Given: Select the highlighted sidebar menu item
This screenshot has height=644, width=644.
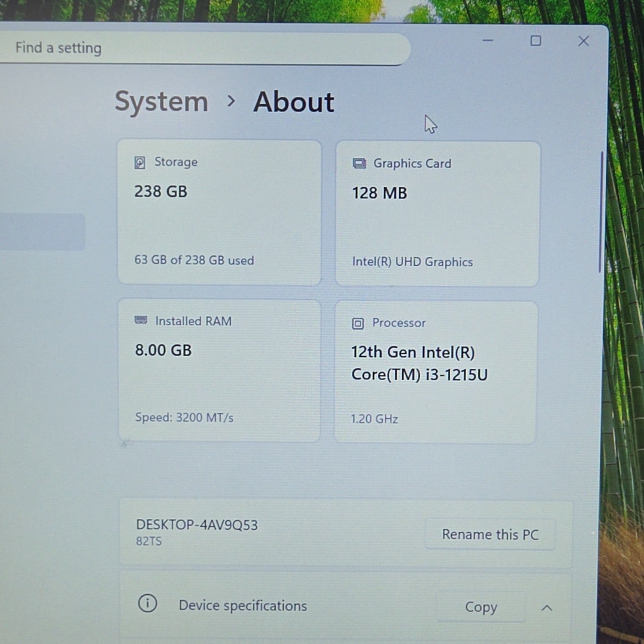Looking at the screenshot, I should tap(42, 231).
